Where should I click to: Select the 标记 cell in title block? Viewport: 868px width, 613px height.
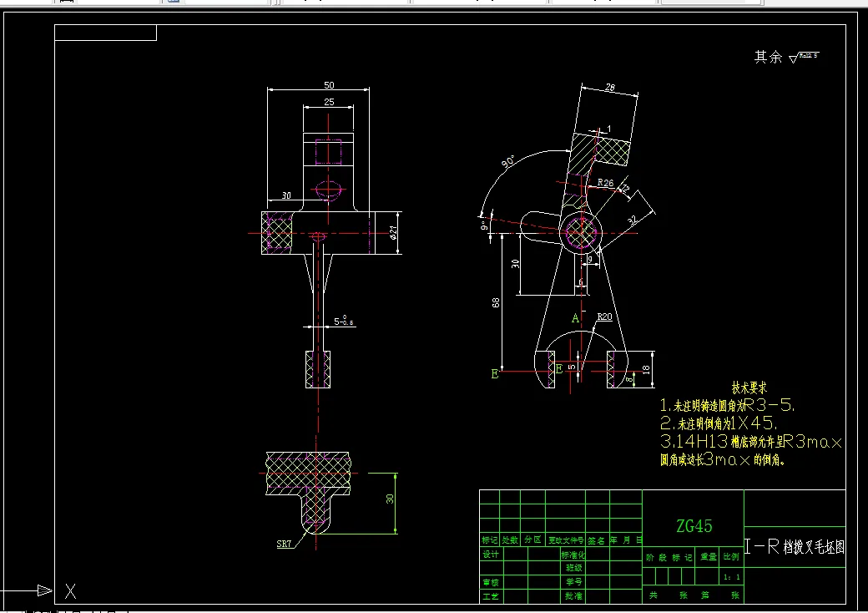pyautogui.click(x=489, y=540)
